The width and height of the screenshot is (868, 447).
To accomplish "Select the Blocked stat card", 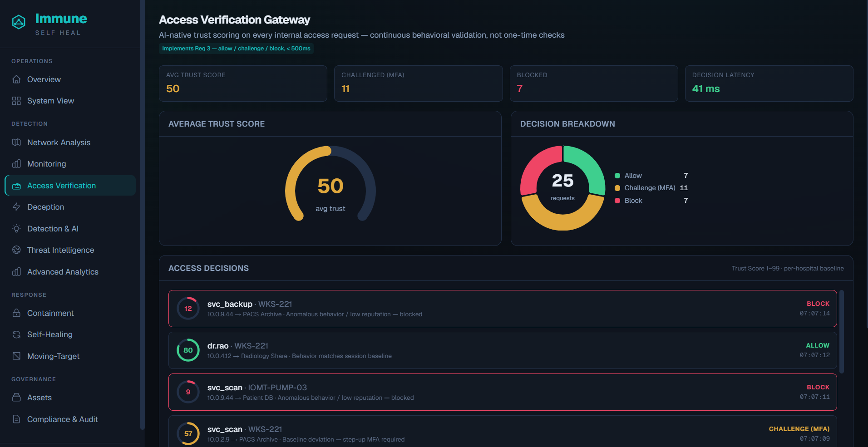I will (594, 84).
